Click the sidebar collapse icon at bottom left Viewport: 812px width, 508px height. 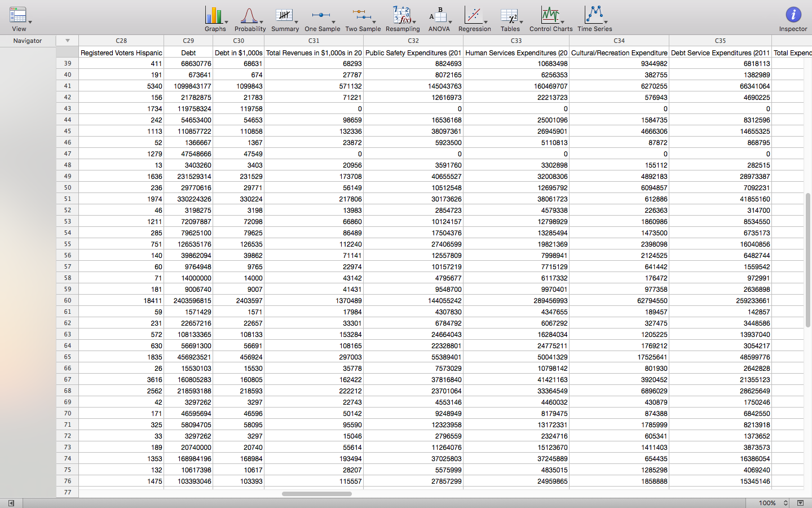(x=11, y=503)
